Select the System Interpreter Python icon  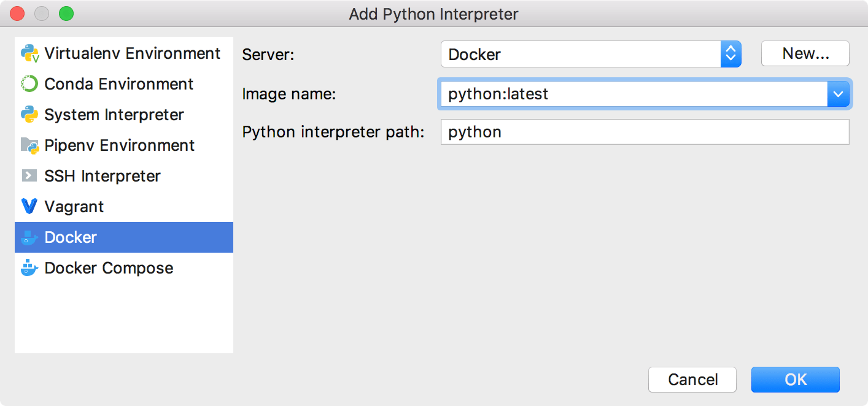[x=29, y=115]
